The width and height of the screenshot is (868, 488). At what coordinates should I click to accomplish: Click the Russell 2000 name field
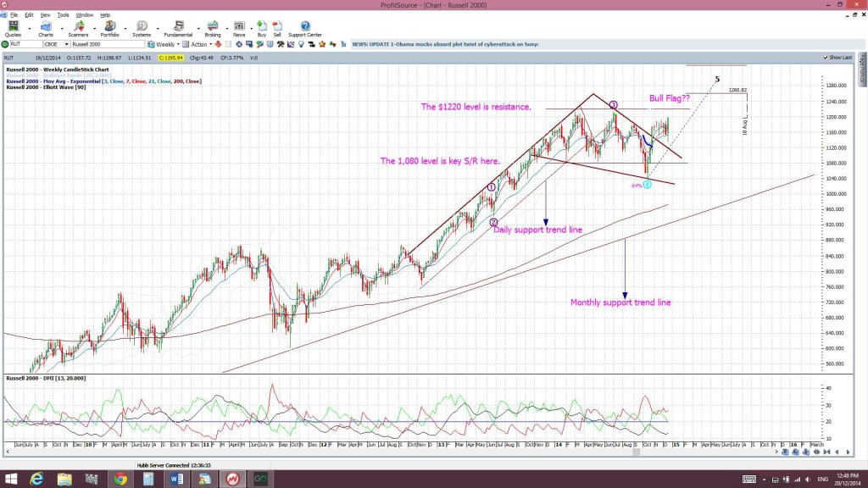108,44
